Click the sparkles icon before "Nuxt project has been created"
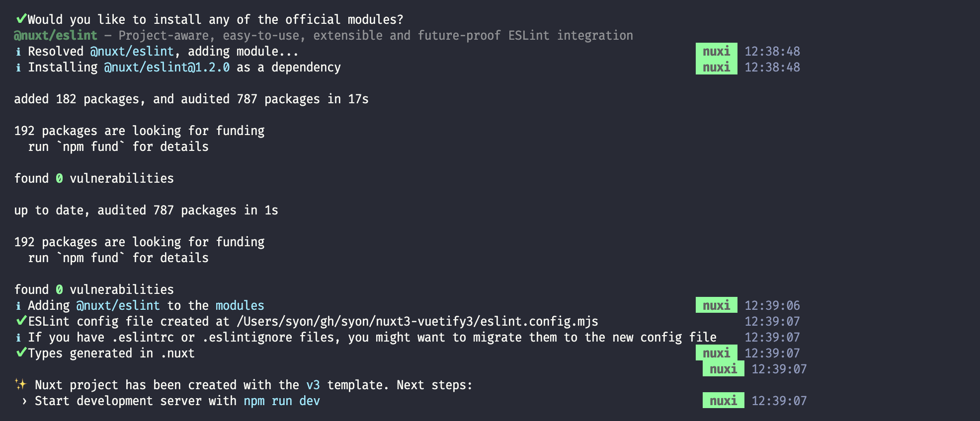The image size is (980, 421). 20,384
